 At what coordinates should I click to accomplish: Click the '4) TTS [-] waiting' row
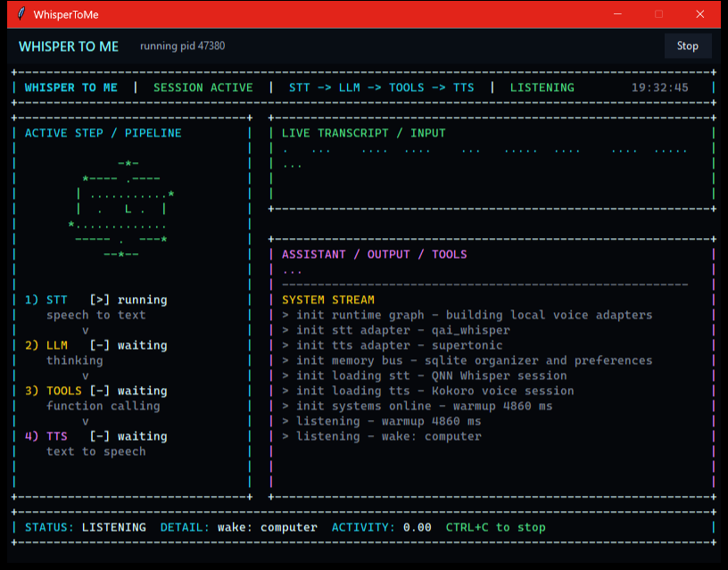[x=96, y=436]
